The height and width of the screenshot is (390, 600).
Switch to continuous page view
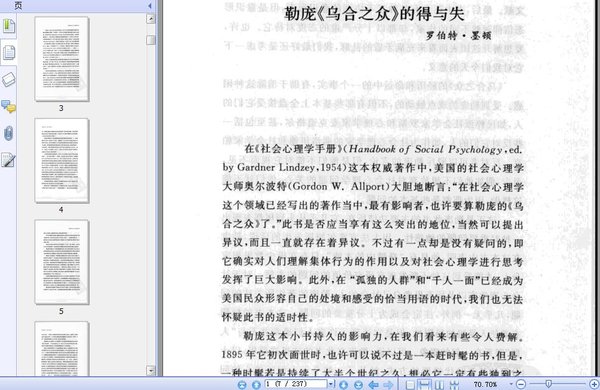pos(424,385)
